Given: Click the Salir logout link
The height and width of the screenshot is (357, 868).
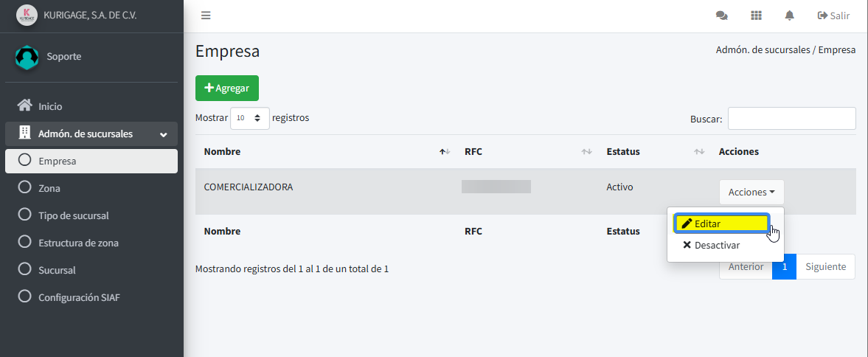Looking at the screenshot, I should [833, 15].
